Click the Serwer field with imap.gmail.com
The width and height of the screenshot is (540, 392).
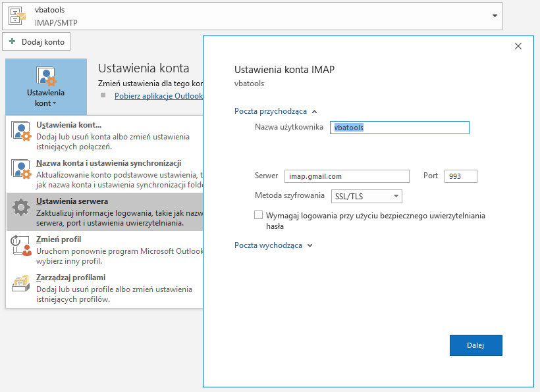[347, 176]
